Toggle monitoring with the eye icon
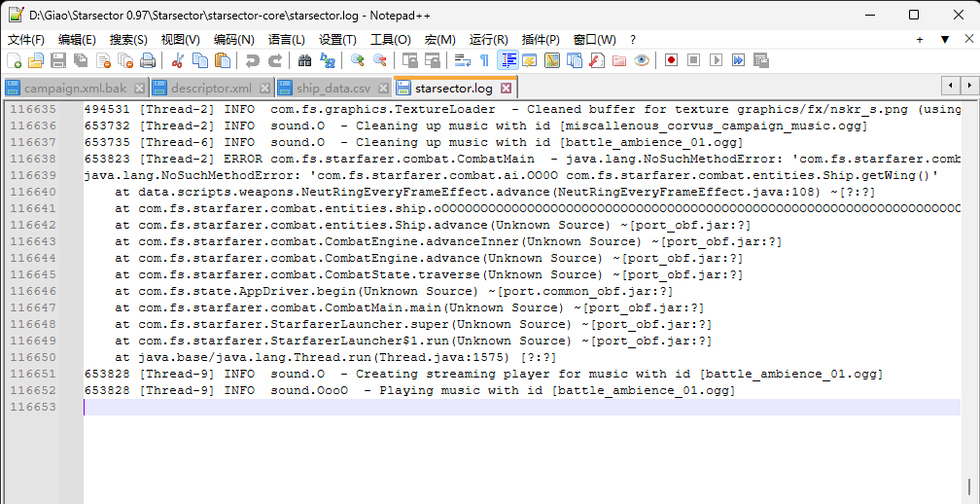 coord(642,60)
